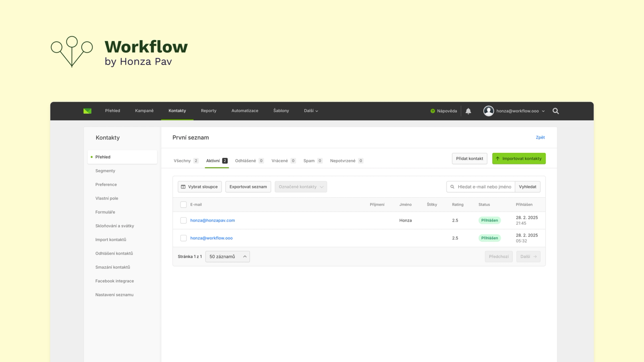The height and width of the screenshot is (362, 644).
Task: Check the honza@workflow.ooo row checkbox
Action: pos(183,238)
